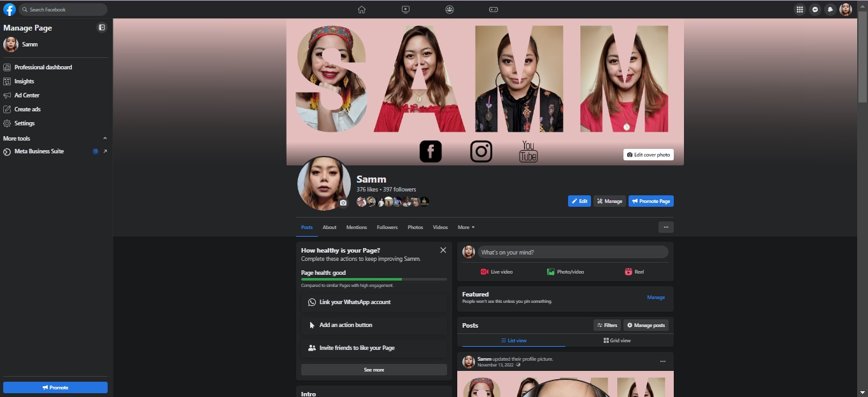Click the followers avatars row

point(393,202)
